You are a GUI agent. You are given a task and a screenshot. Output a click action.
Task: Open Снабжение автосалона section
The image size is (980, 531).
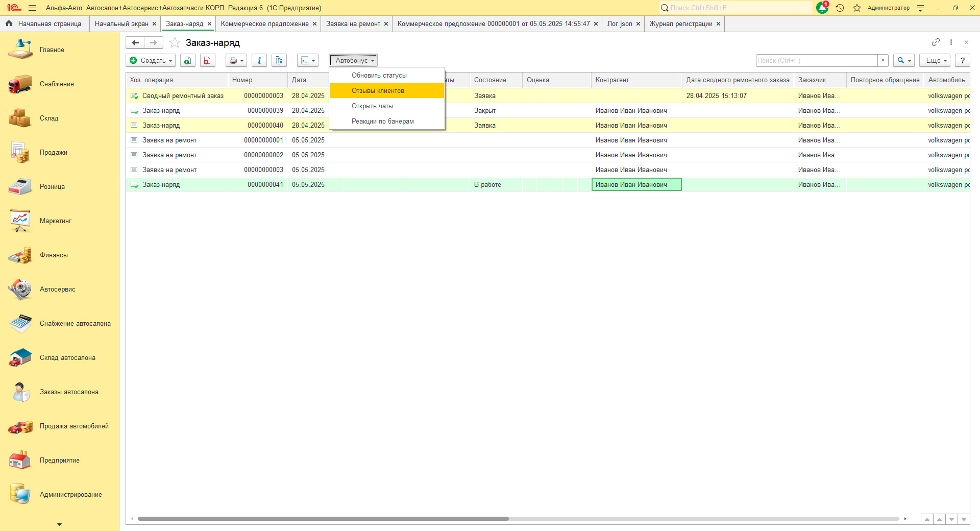pos(75,323)
